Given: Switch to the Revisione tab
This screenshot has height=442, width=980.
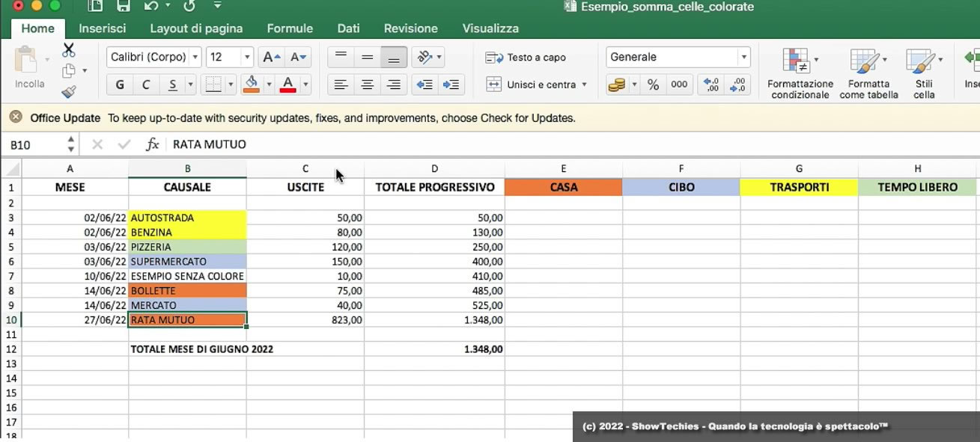Looking at the screenshot, I should tap(411, 28).
